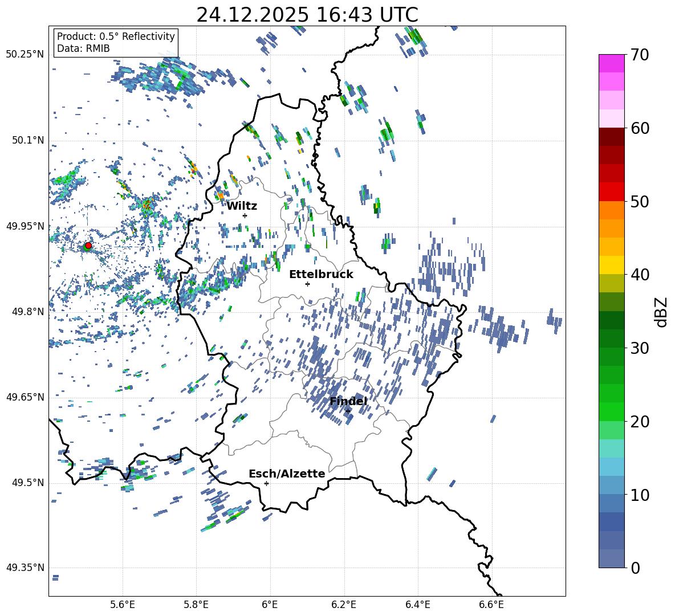Viewport: 675px width, 616px height.
Task: Click the red radar site marker dot
Action: click(88, 246)
